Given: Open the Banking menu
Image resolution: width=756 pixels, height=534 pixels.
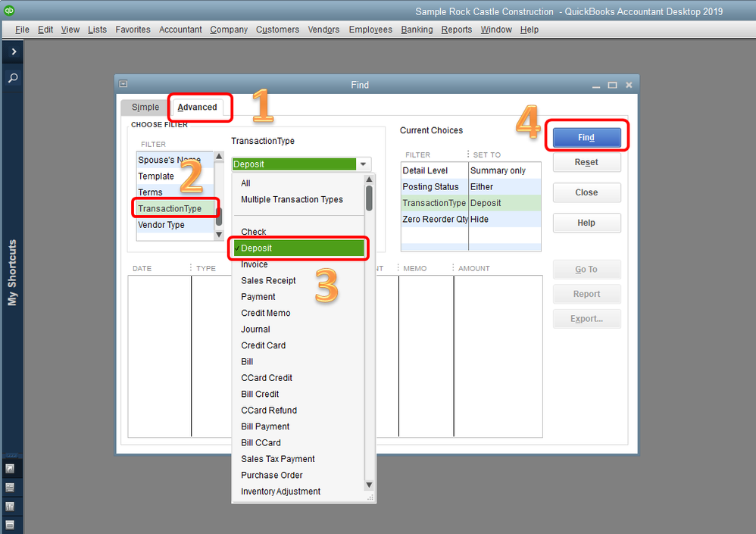Looking at the screenshot, I should pos(417,30).
